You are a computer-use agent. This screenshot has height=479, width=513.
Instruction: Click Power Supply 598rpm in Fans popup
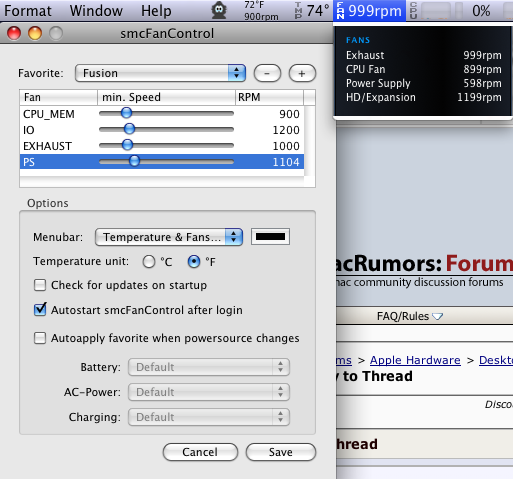pyautogui.click(x=423, y=83)
